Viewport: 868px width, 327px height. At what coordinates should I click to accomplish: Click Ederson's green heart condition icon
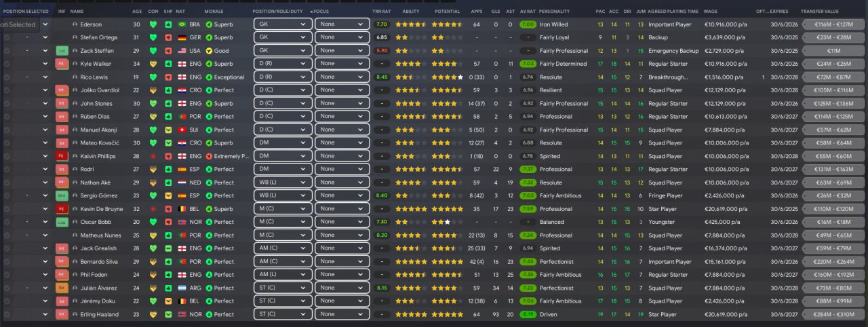(153, 24)
